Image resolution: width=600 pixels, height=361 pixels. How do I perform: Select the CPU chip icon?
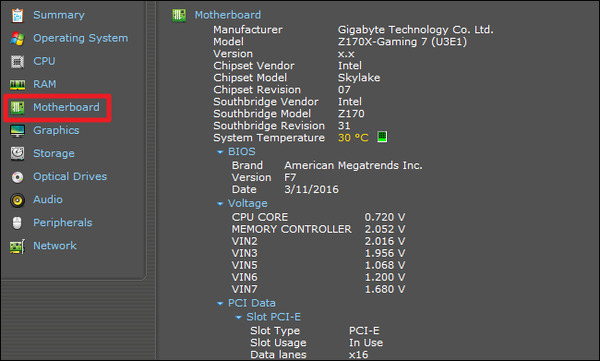(x=17, y=61)
